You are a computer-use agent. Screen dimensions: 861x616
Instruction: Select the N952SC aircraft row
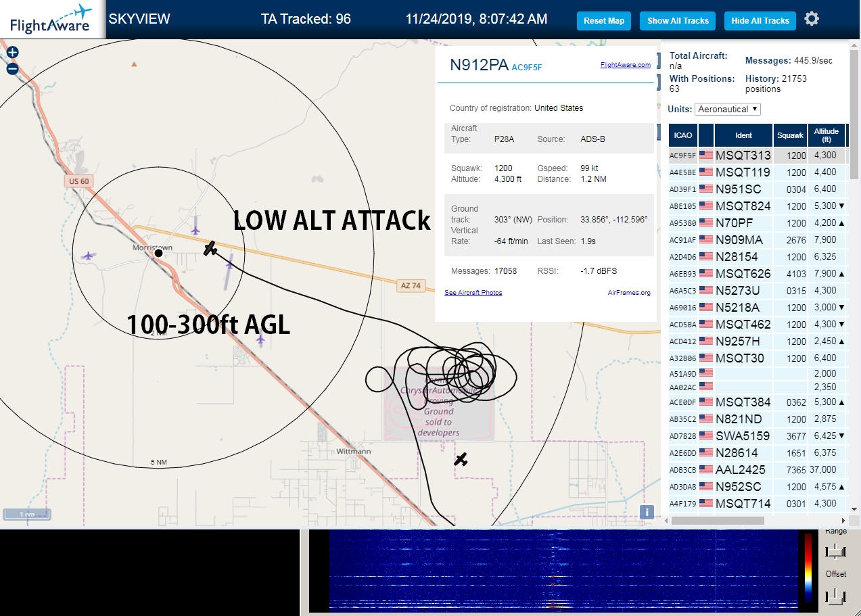coord(757,487)
